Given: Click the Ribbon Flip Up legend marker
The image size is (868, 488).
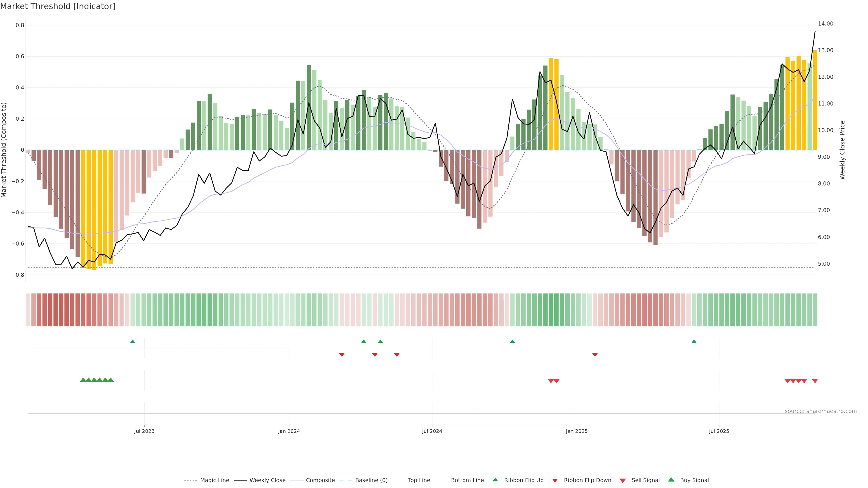Looking at the screenshot, I should [x=495, y=480].
